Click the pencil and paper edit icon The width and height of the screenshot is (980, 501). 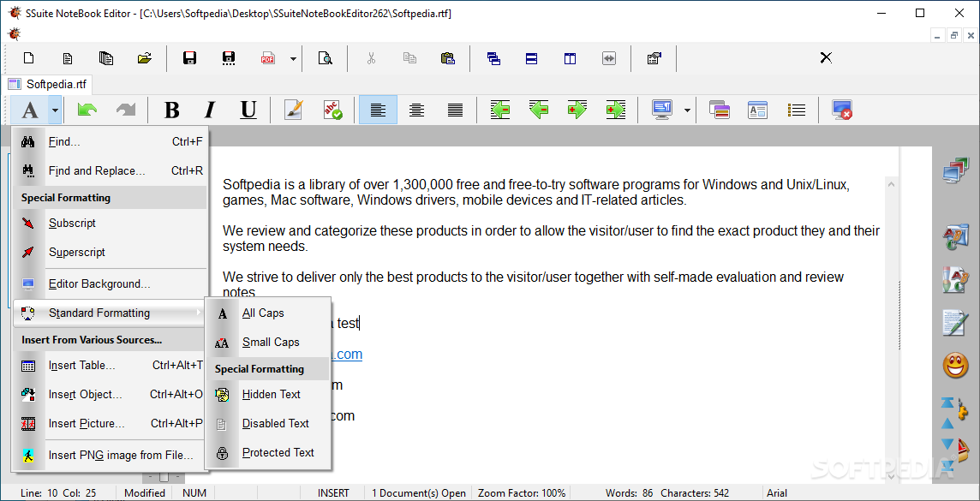(293, 110)
